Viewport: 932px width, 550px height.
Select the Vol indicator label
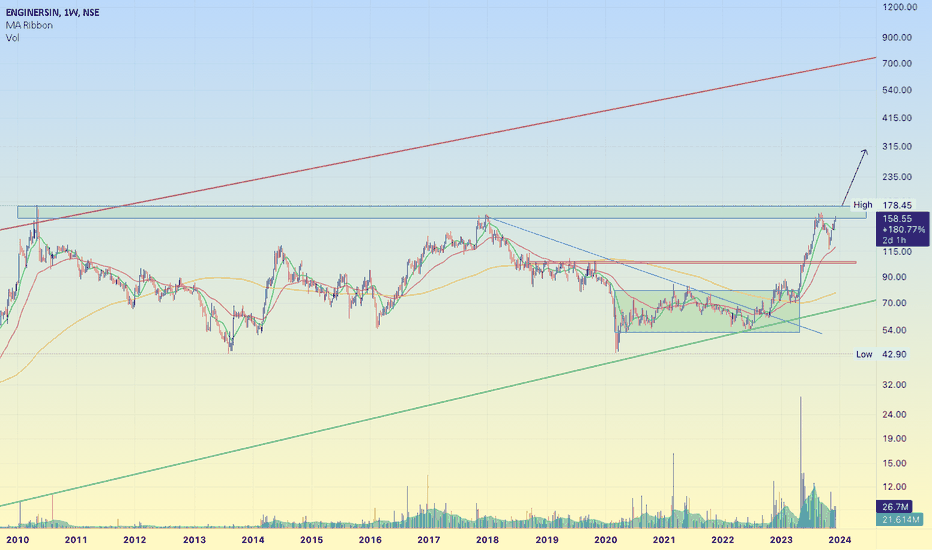[x=12, y=37]
